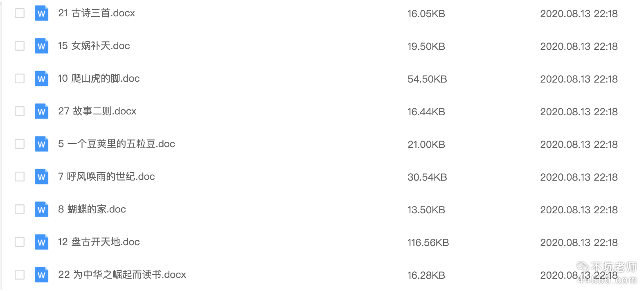The height and width of the screenshot is (291, 644).
Task: Select checkbox next to 15 女娲补天.doc
Action: tap(20, 46)
